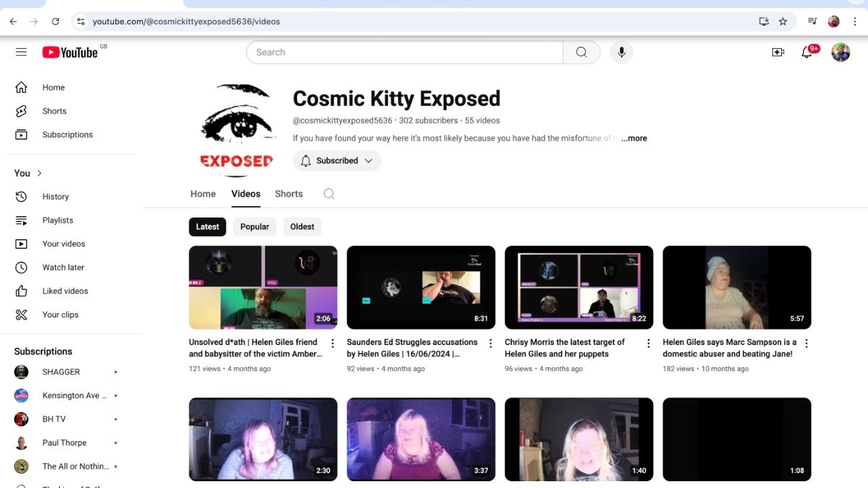This screenshot has width=868, height=488.
Task: Open the Paul Thorpe subscription channel
Action: 64,443
